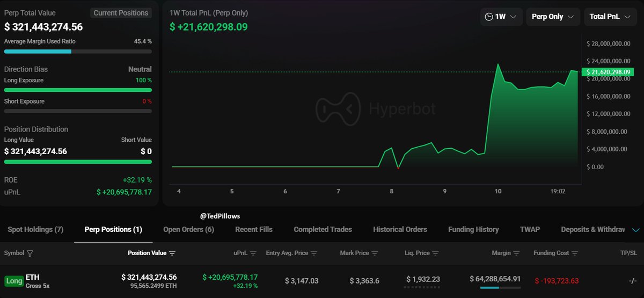Click the funding cost $-193,723.63

pos(557,281)
